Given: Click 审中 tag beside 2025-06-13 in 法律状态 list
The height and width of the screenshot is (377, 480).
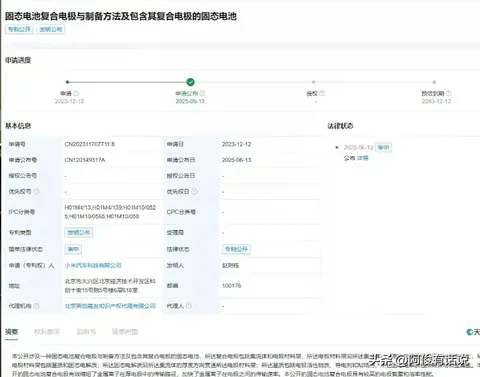Looking at the screenshot, I should [x=383, y=147].
